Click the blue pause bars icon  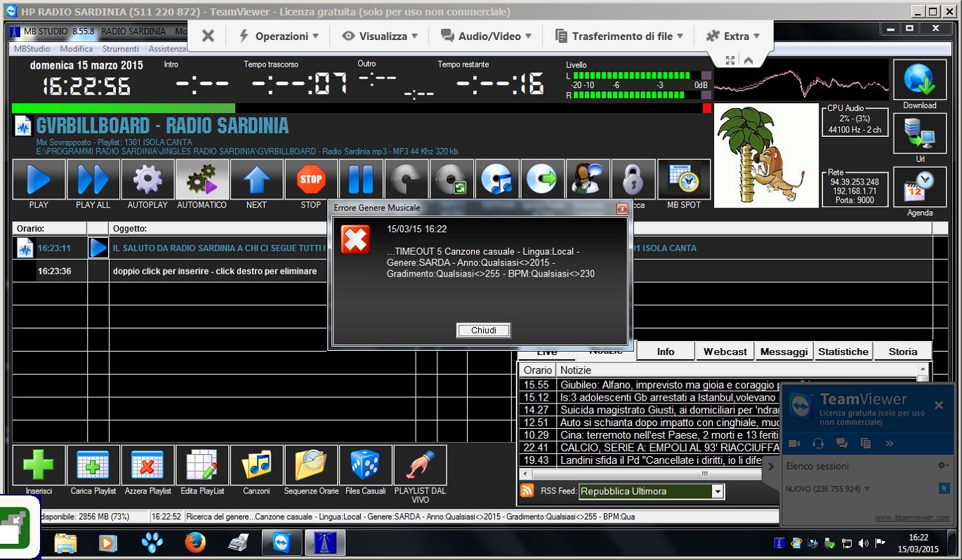[x=361, y=180]
